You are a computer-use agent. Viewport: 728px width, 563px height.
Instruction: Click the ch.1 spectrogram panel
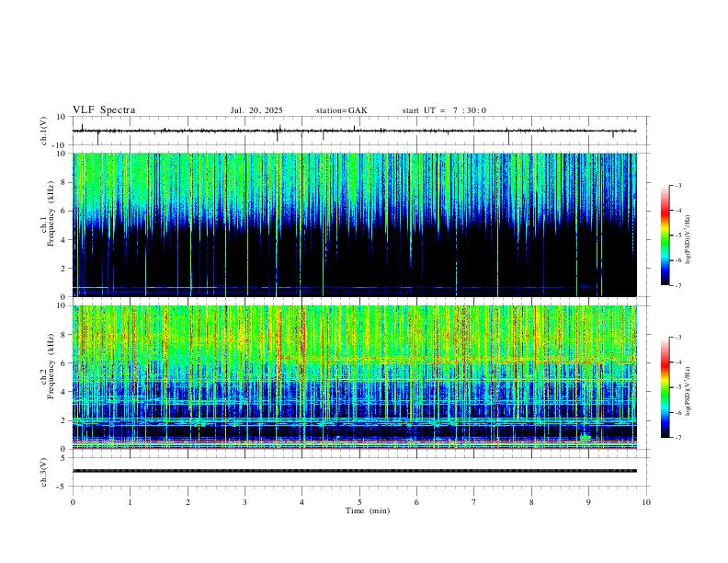click(x=354, y=224)
